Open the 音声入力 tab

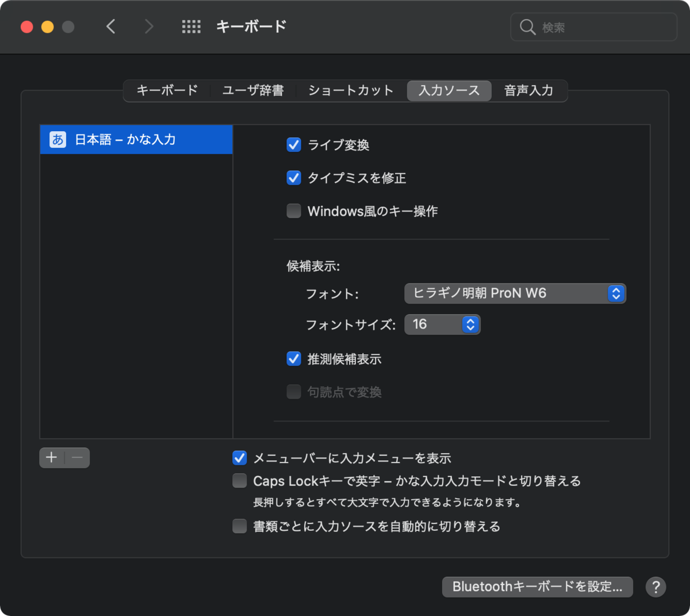click(x=528, y=90)
